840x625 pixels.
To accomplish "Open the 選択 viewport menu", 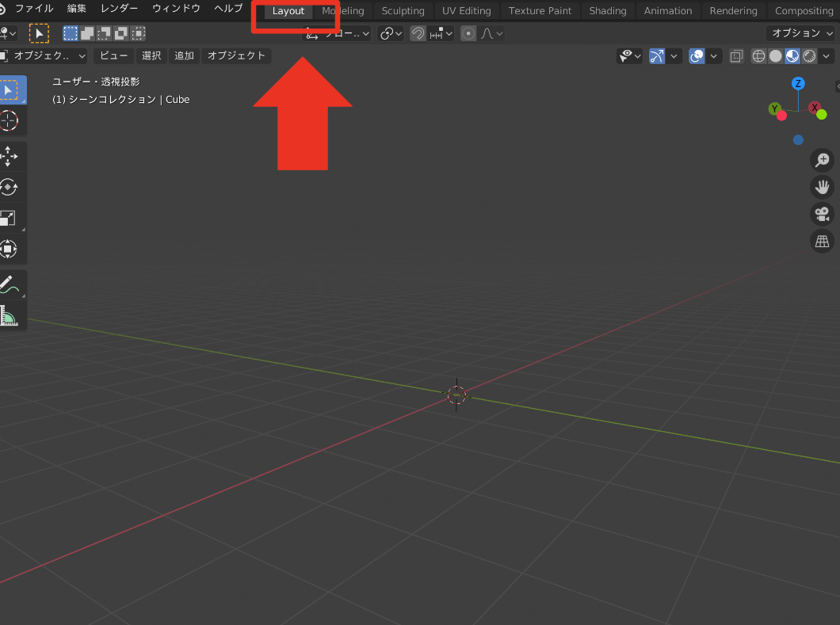I will 151,55.
